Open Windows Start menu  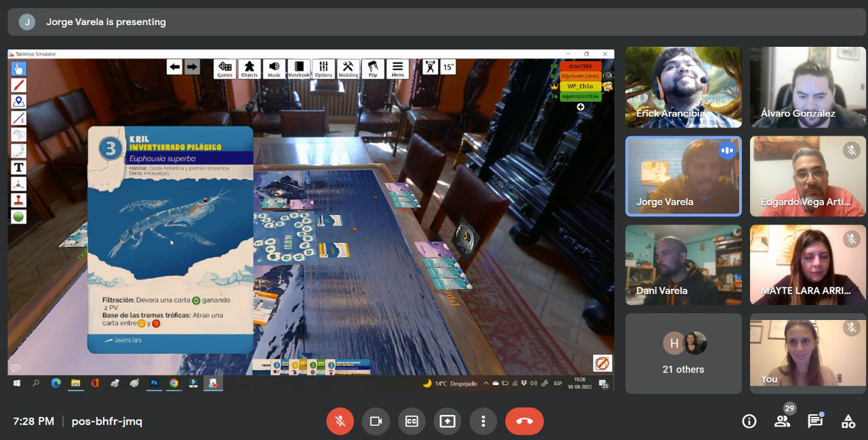[x=17, y=383]
